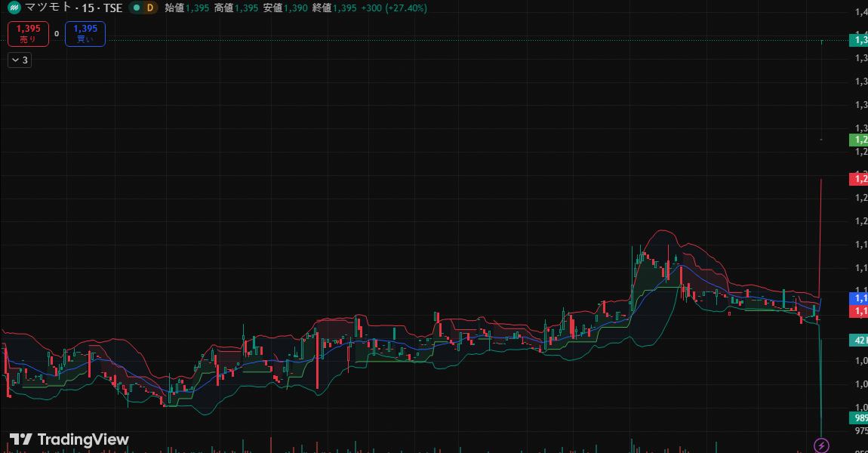Open the TradingView logo link
The image size is (868, 453).
(x=69, y=439)
